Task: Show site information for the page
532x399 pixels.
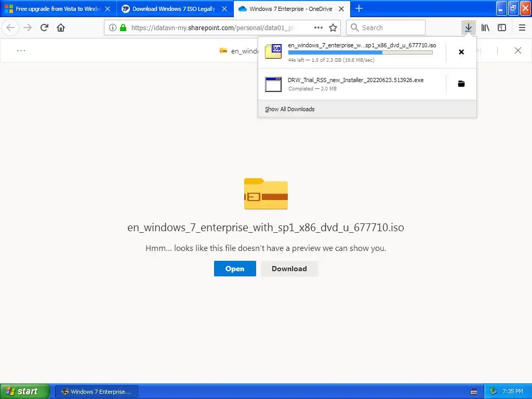Action: (113, 28)
